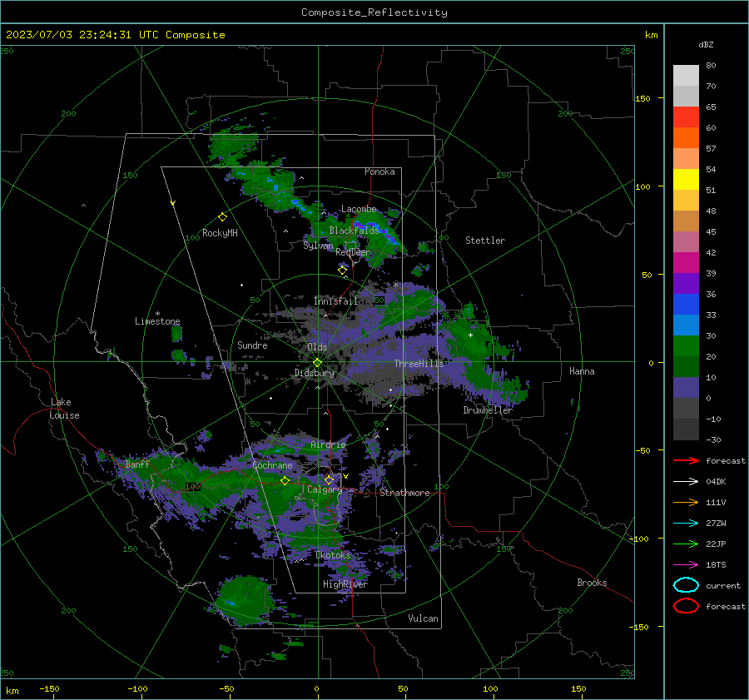Click the 04DK legend text
The width and height of the screenshot is (749, 700).
pos(716,482)
